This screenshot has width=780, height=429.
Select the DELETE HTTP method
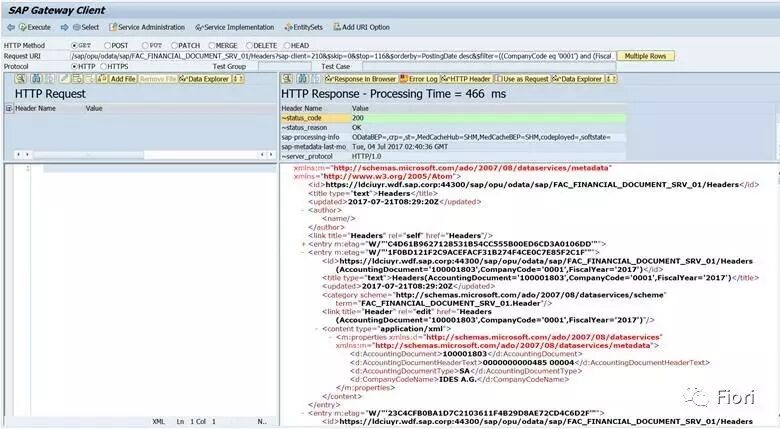[x=249, y=45]
